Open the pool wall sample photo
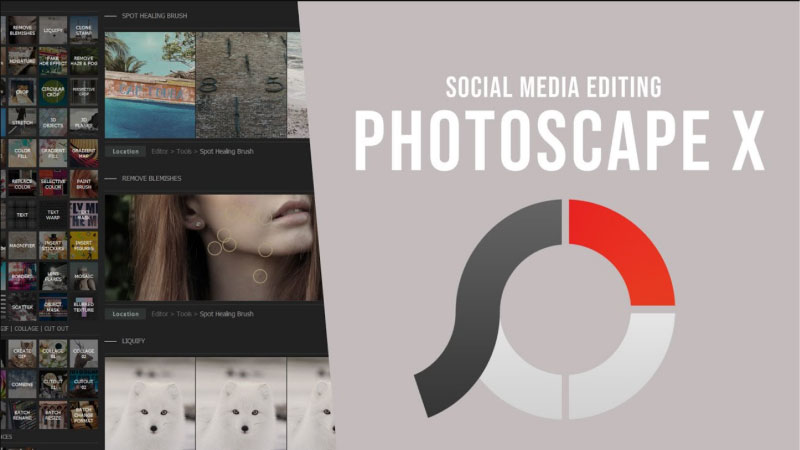The height and width of the screenshot is (450, 800). tap(150, 85)
